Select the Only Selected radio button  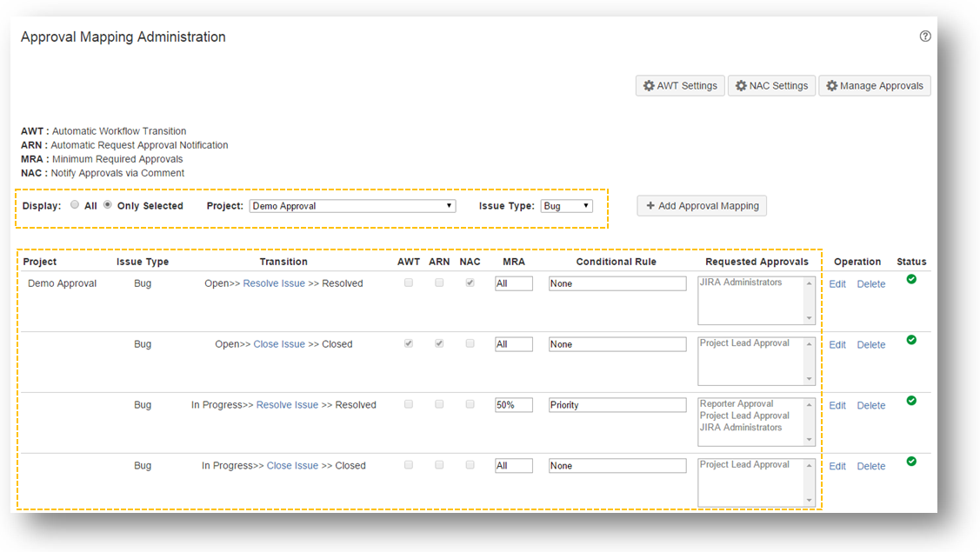108,205
